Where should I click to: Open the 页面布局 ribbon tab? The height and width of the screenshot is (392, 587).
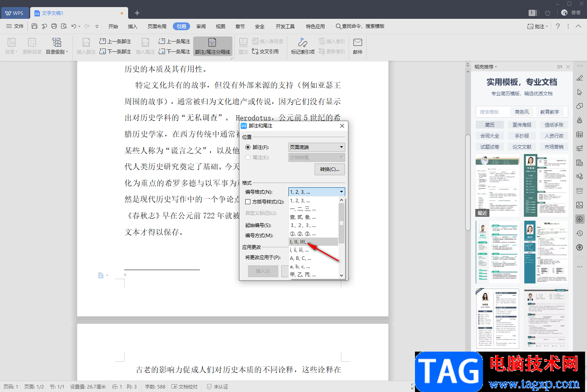pos(157,26)
